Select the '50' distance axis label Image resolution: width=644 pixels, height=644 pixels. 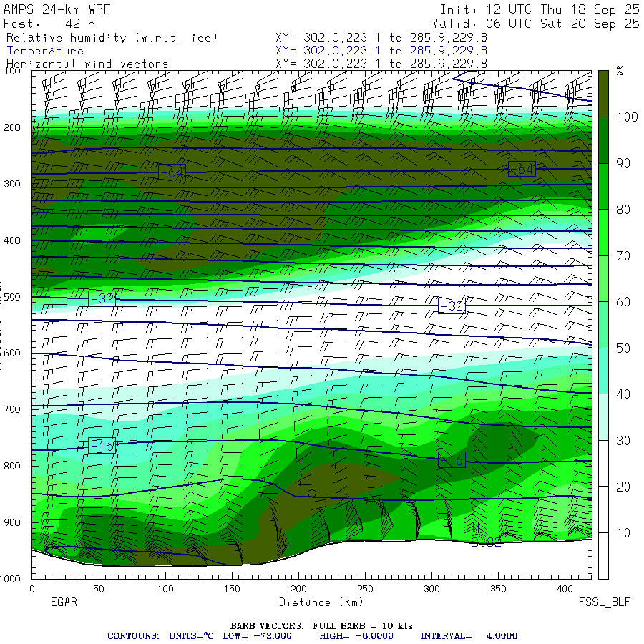99,589
